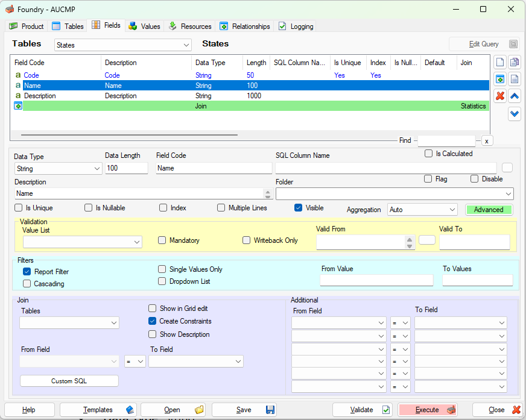Open the Relationships tab
This screenshot has width=526, height=420.
(245, 26)
